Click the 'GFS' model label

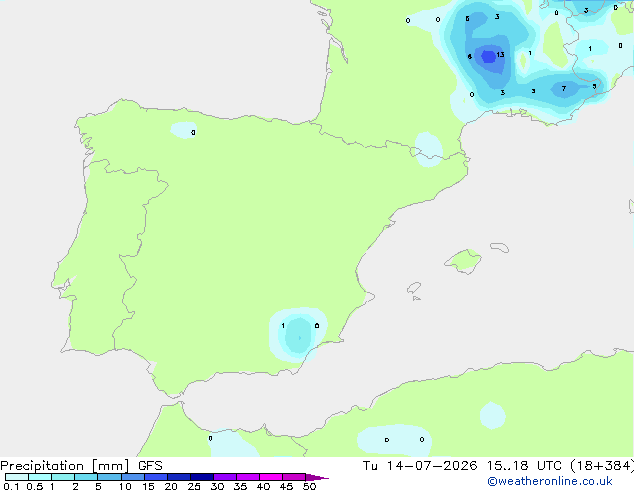click(x=150, y=466)
